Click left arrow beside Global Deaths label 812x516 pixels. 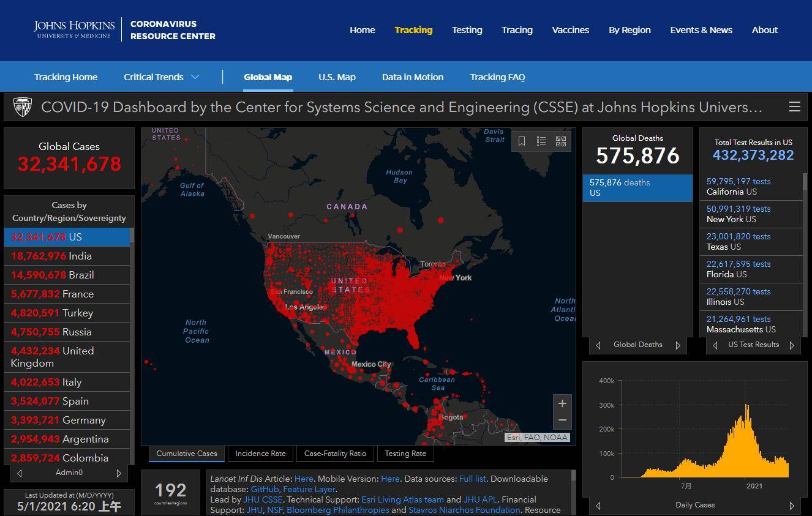click(598, 345)
